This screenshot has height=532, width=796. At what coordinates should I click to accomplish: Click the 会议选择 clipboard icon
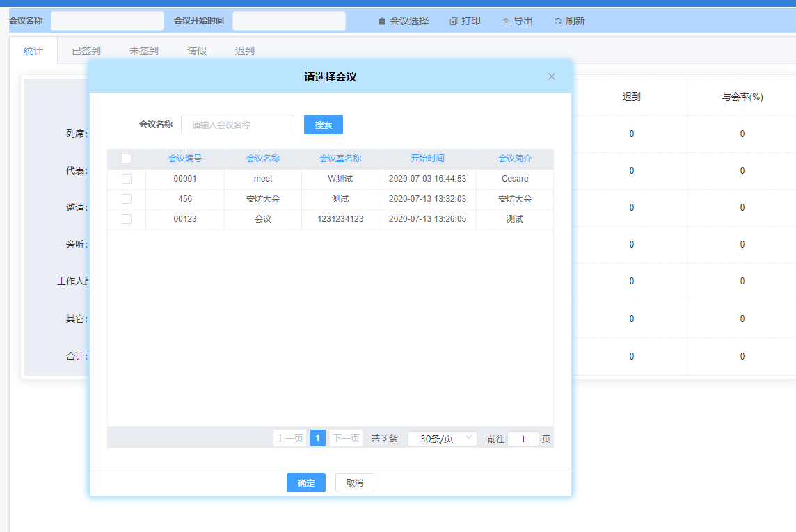point(381,22)
